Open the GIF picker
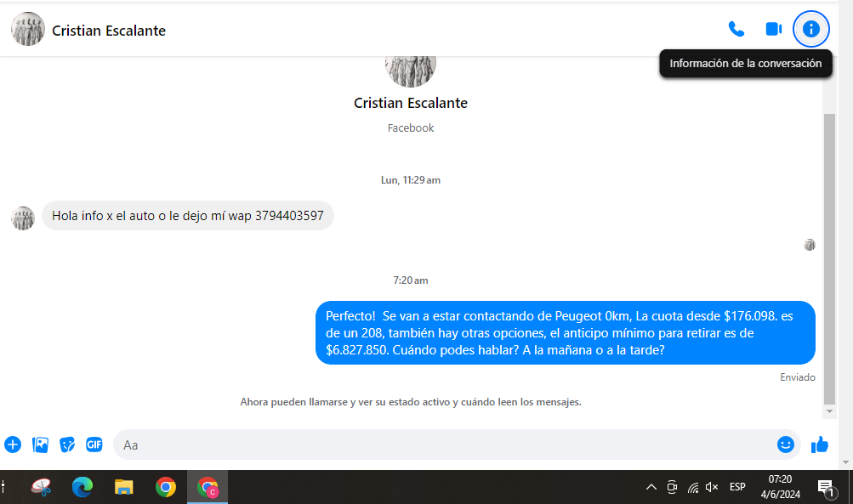Viewport: 853px width, 504px height. coord(94,445)
